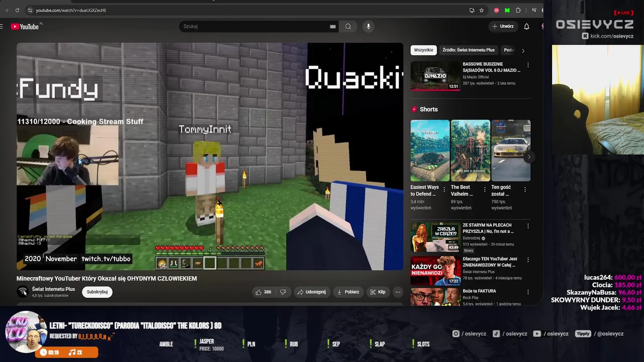Screen dimensions: 644x362
Task: Click the Shorts section heading
Action: coord(429,110)
